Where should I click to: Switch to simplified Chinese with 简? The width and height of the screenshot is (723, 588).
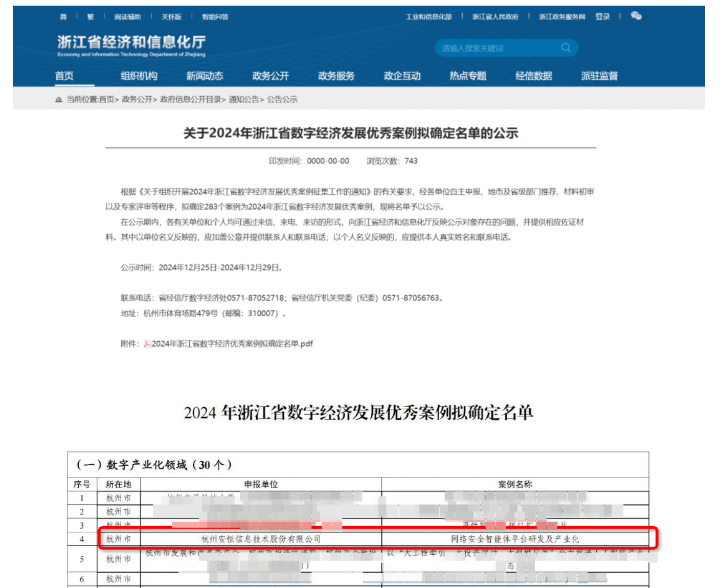(x=63, y=17)
